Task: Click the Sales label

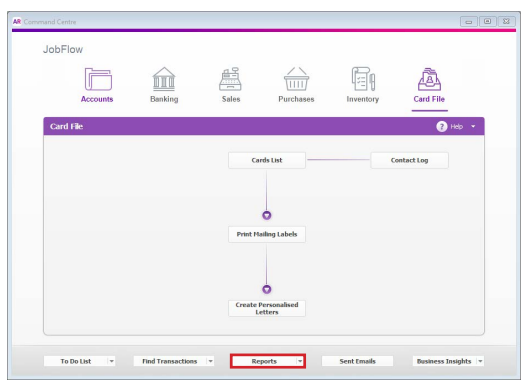Action: [231, 99]
